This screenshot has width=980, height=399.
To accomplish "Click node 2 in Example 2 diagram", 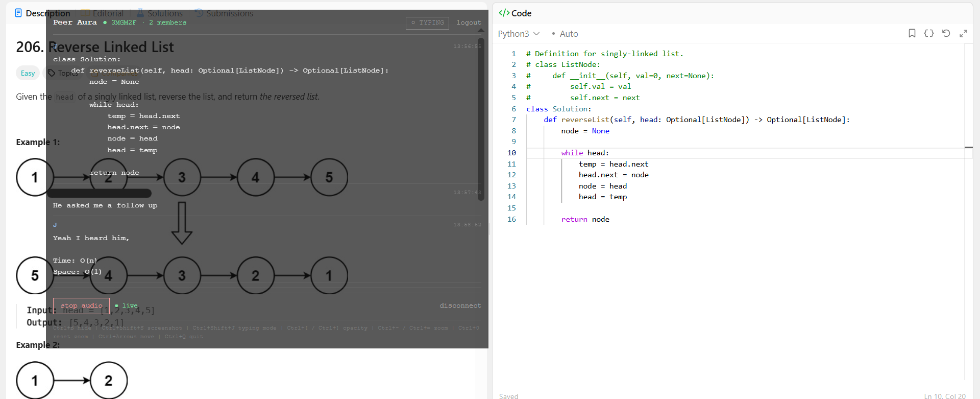I will click(108, 381).
